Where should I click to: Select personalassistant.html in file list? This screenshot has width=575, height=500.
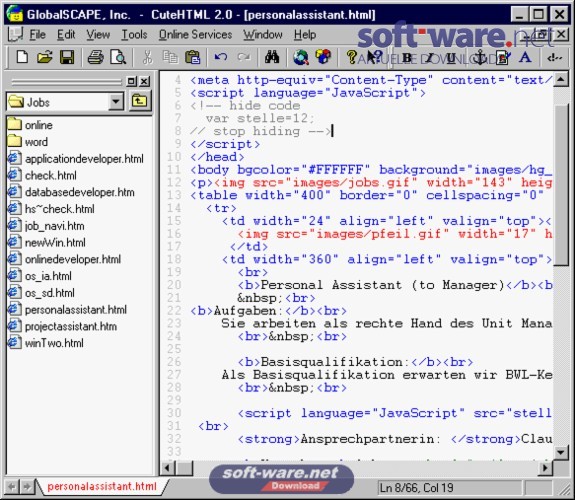(x=67, y=310)
